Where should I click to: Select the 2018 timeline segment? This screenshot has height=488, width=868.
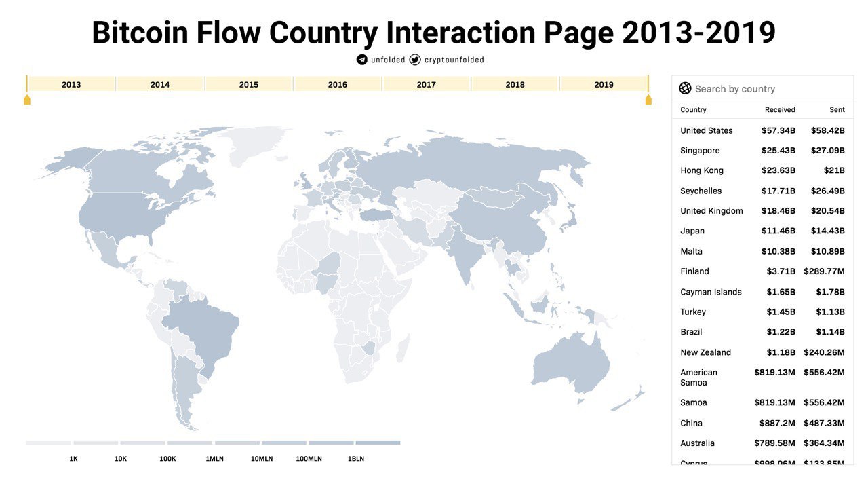515,84
